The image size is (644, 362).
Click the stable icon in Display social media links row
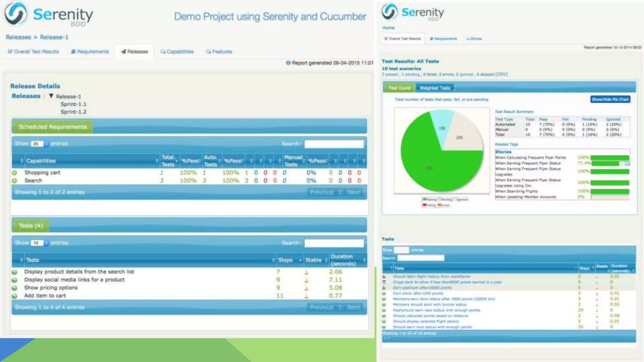click(306, 280)
